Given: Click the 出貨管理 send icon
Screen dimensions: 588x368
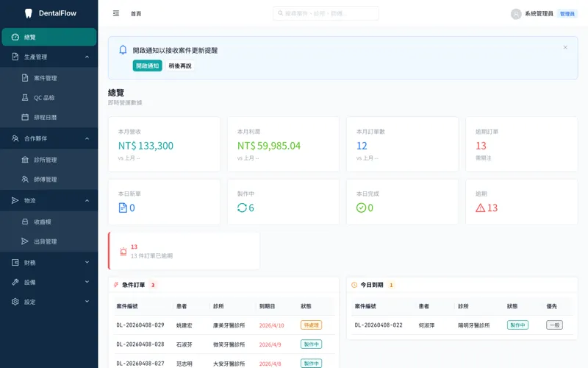Looking at the screenshot, I should pyautogui.click(x=25, y=241).
